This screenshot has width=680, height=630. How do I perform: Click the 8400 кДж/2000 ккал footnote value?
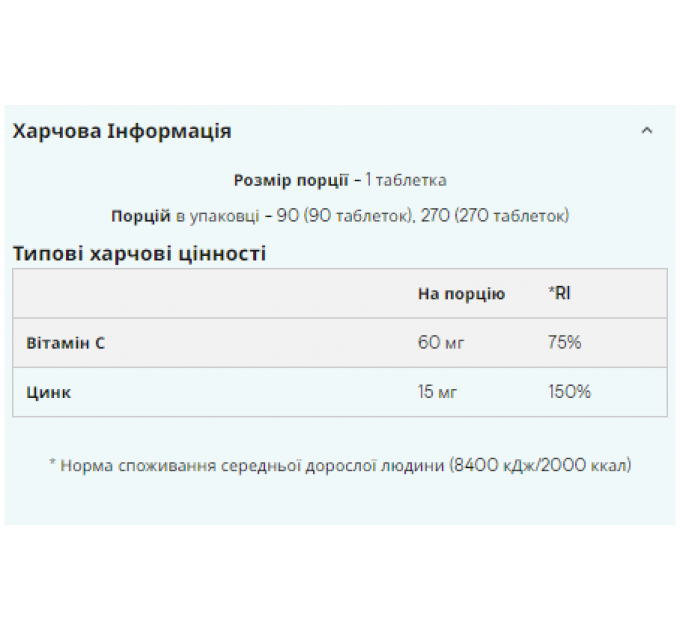[540, 465]
